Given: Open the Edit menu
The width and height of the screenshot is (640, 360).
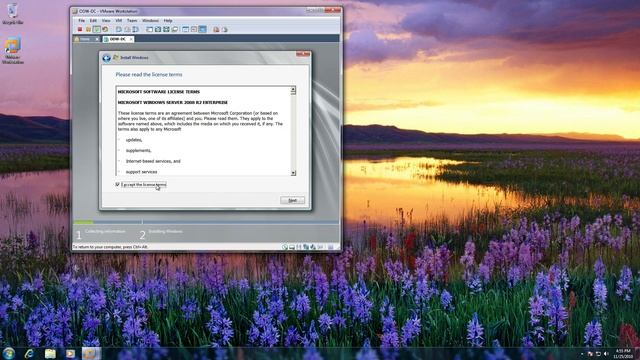Looking at the screenshot, I should click(x=93, y=20).
